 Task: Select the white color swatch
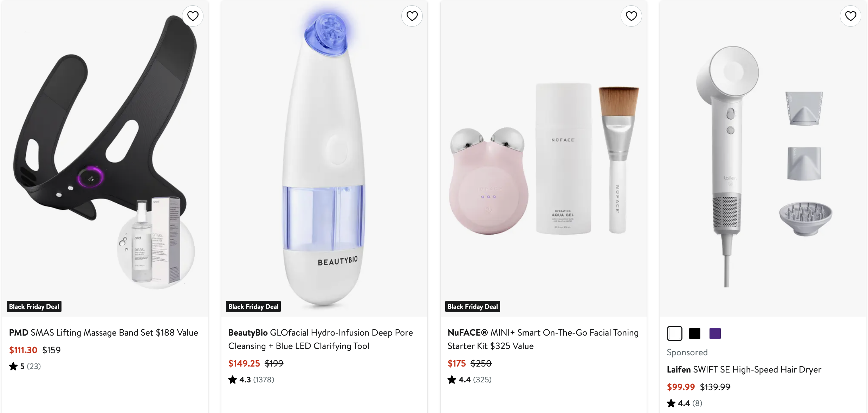tap(674, 333)
